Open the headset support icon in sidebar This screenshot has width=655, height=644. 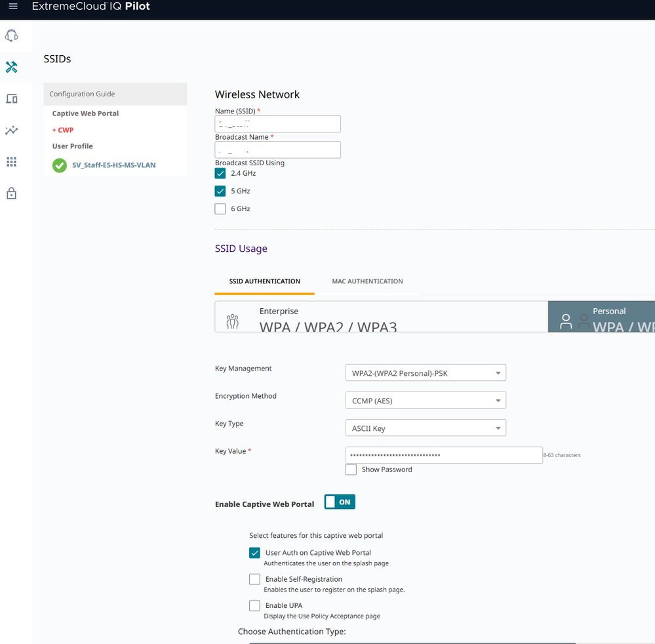point(11,35)
